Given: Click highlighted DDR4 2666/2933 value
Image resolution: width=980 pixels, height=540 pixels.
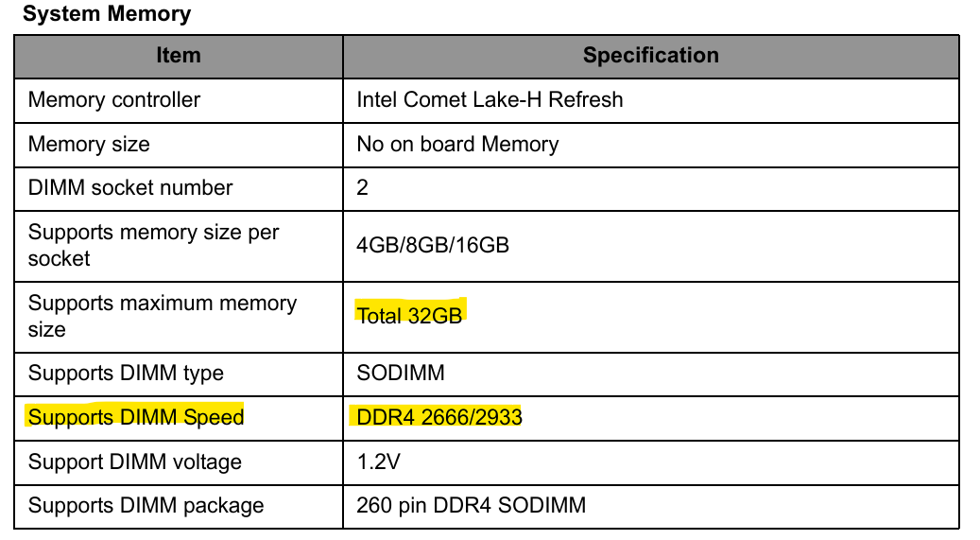Looking at the screenshot, I should [x=438, y=418].
